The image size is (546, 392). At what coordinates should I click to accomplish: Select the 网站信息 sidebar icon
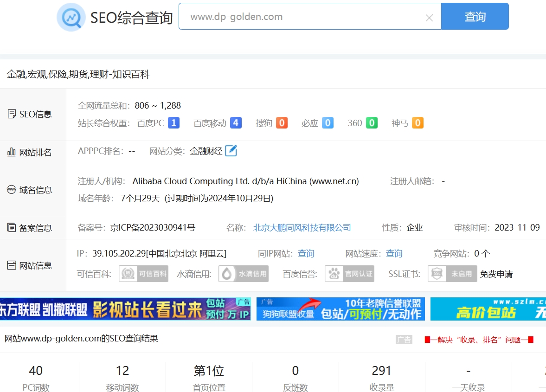click(12, 265)
